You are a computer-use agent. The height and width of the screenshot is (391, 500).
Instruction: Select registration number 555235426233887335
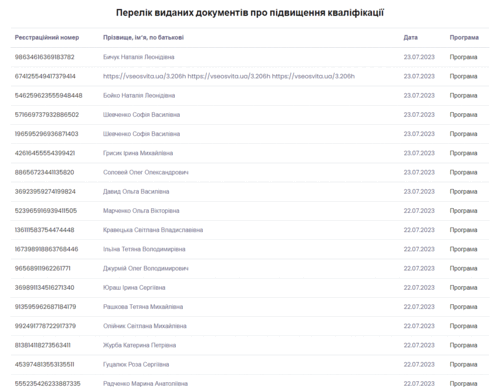48,384
